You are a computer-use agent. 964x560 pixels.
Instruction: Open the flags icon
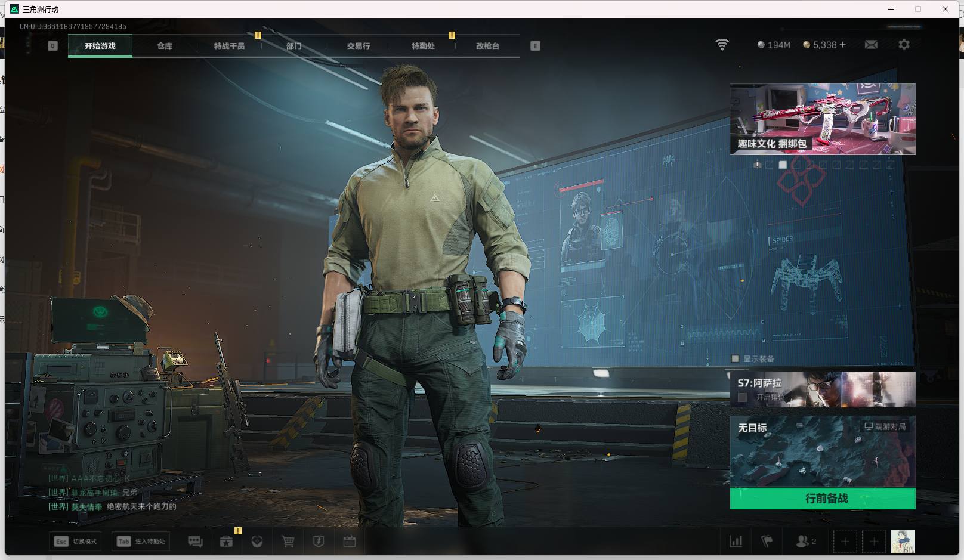click(x=767, y=542)
